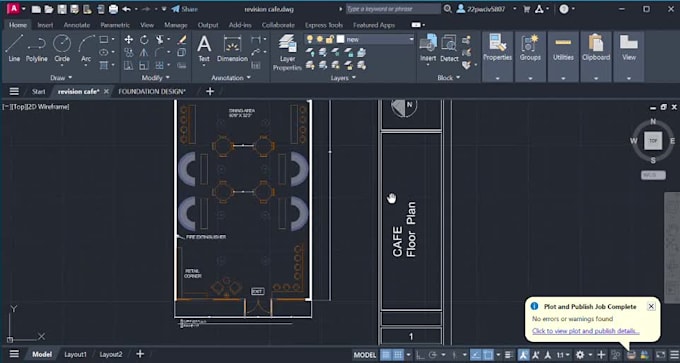Toggle ortho mode in status bar
The width and height of the screenshot is (680, 363).
pos(420,355)
